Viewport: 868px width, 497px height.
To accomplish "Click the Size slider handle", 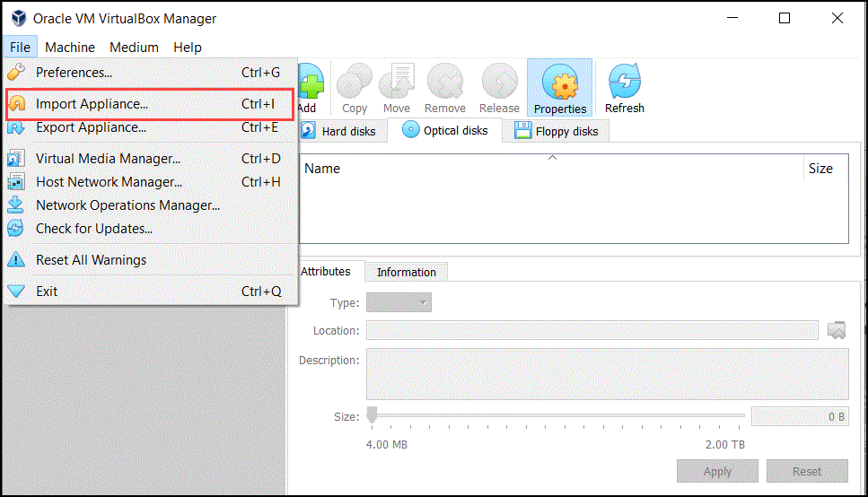I will [372, 415].
